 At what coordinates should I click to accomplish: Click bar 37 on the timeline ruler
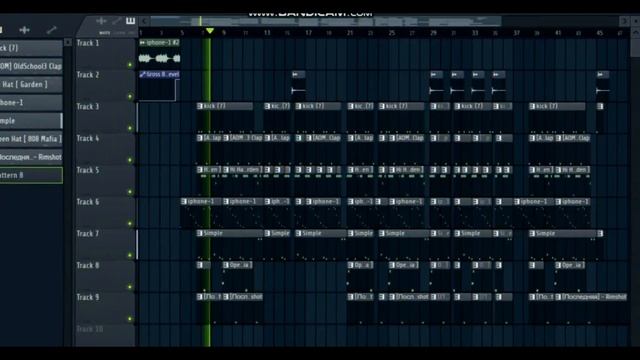click(x=517, y=33)
